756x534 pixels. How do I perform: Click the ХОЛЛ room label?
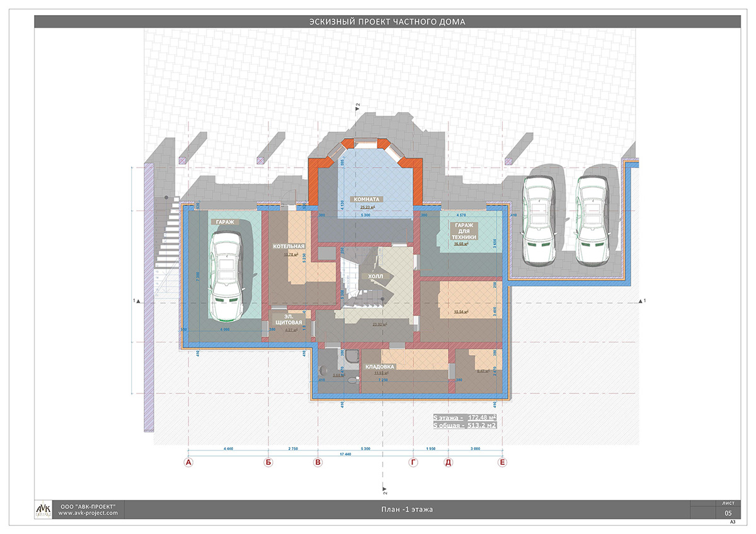[x=376, y=276]
